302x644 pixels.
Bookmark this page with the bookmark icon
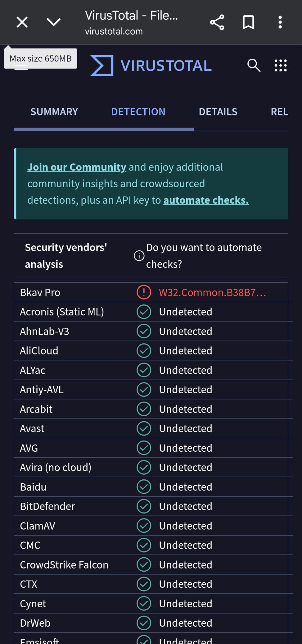point(248,22)
